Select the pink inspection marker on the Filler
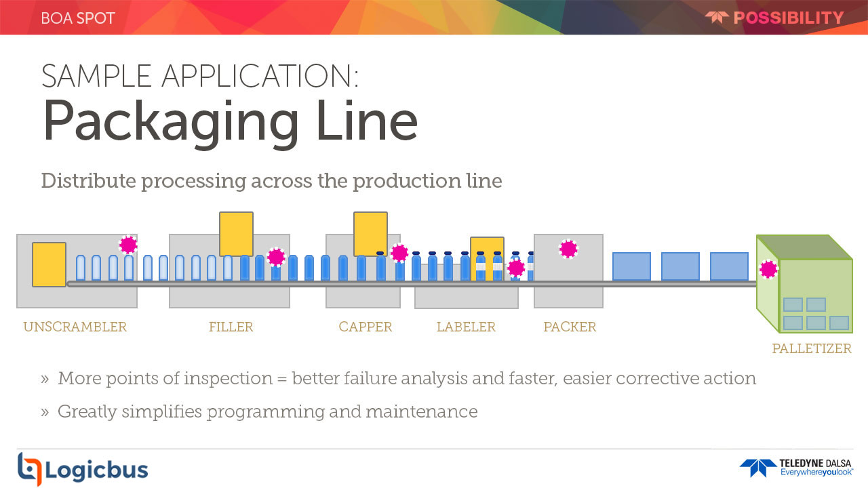 pos(276,257)
